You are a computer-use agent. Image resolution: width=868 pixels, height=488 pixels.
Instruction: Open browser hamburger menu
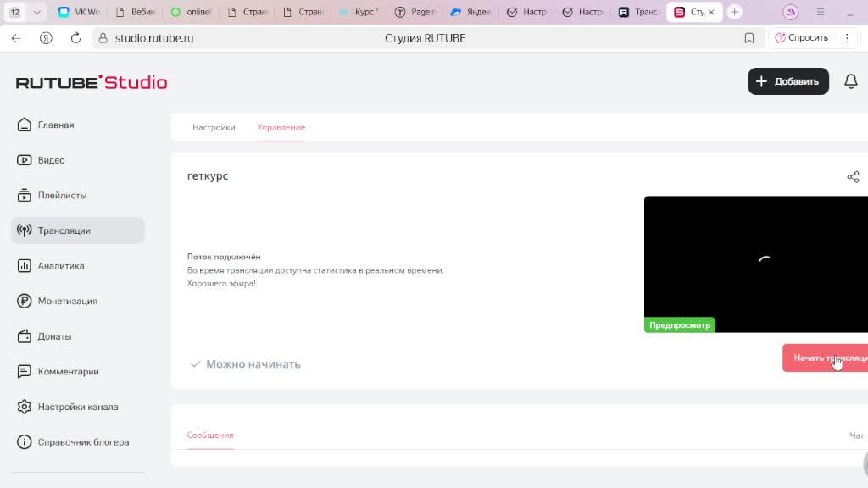[821, 12]
